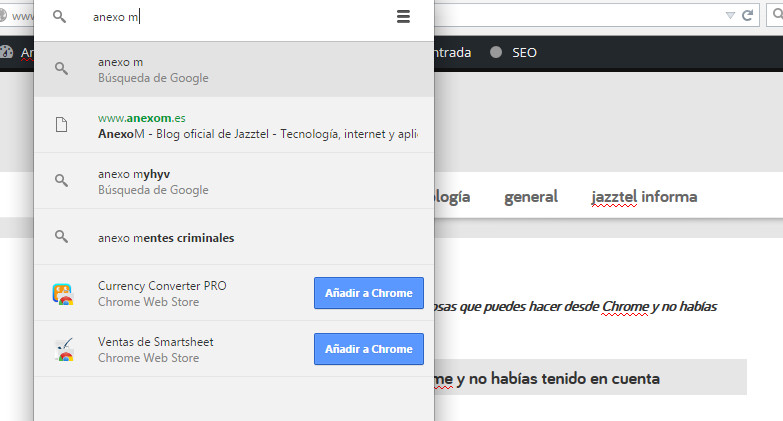Choose 'anexo mentes criminales' suggestion
The width and height of the screenshot is (783, 421).
234,237
